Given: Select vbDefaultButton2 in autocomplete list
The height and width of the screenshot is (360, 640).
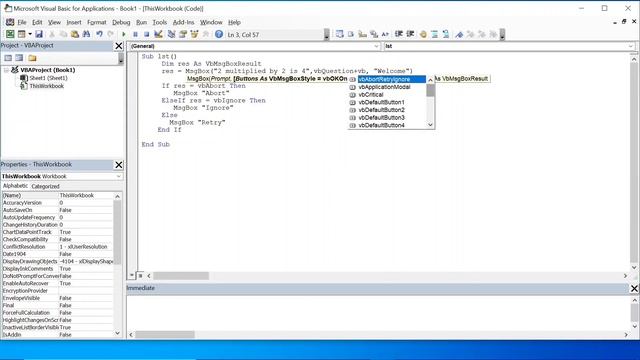Looking at the screenshot, I should click(387, 110).
